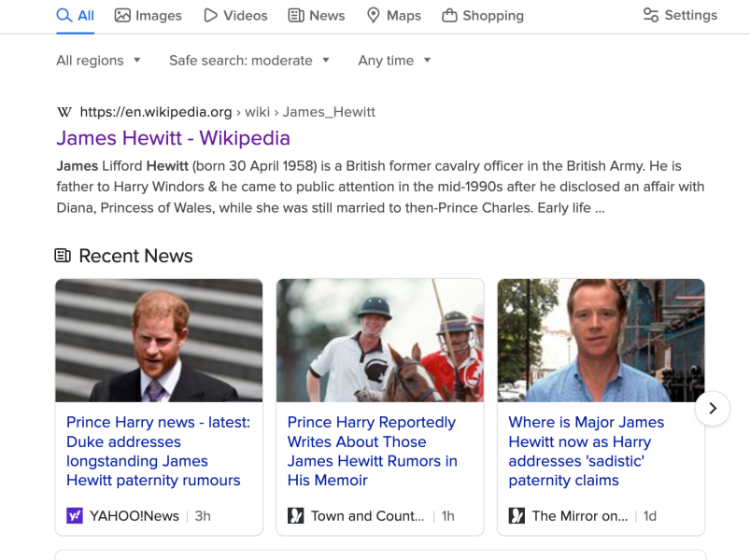Click the Recent News newspaper icon
The height and width of the screenshot is (560, 750).
[x=63, y=256]
